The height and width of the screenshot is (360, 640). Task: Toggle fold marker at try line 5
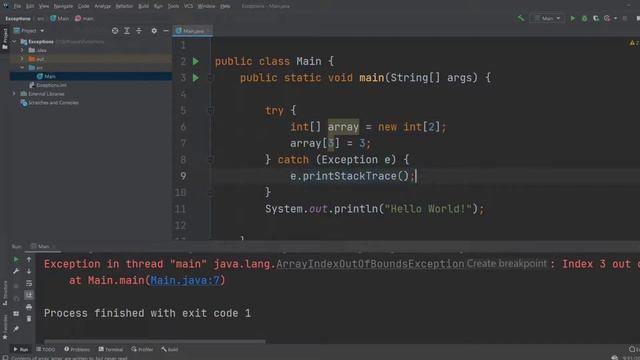(x=211, y=110)
